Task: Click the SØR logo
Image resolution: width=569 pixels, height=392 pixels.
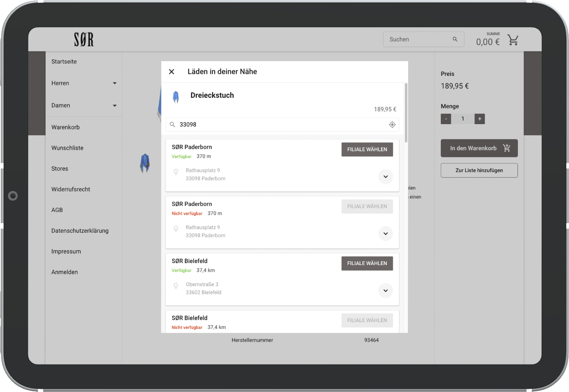Action: tap(84, 40)
